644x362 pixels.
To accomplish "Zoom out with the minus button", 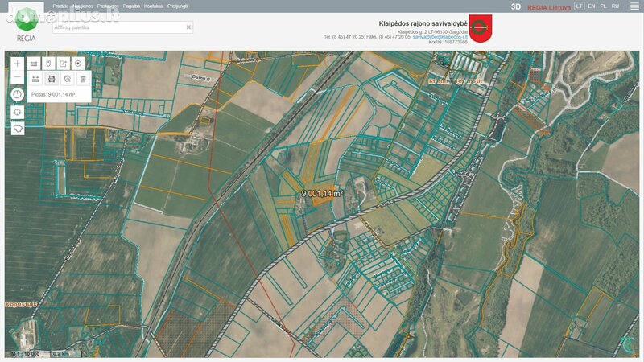I will tap(17, 77).
